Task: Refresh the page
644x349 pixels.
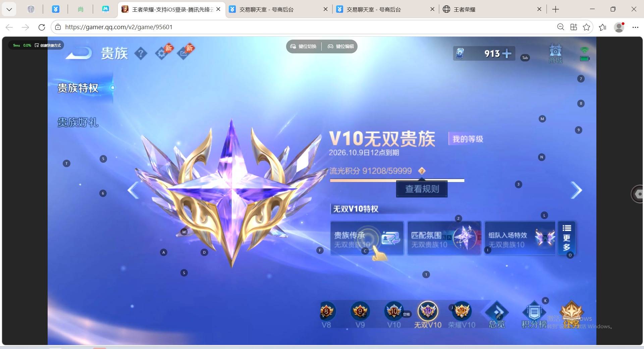Action: click(42, 27)
